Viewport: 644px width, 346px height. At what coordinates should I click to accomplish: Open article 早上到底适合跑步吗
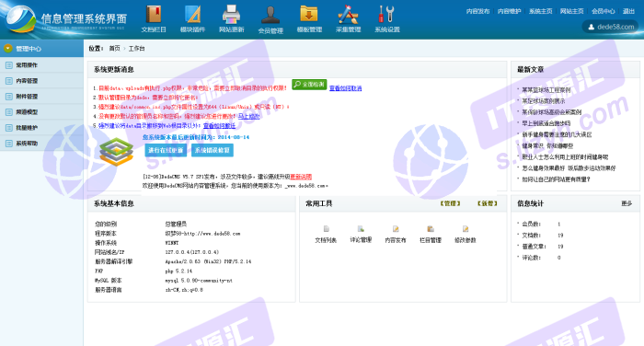pos(546,123)
